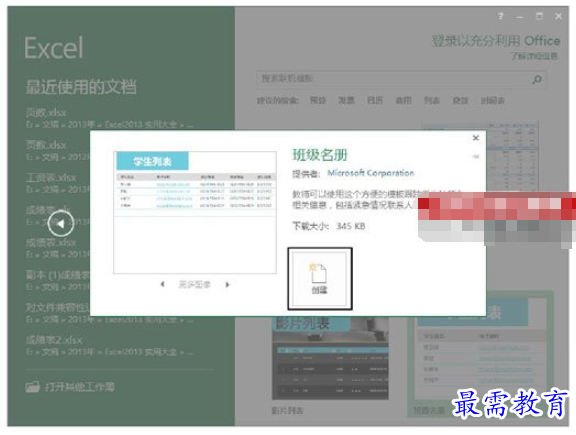Click the 创建 button to create the template

coord(320,279)
